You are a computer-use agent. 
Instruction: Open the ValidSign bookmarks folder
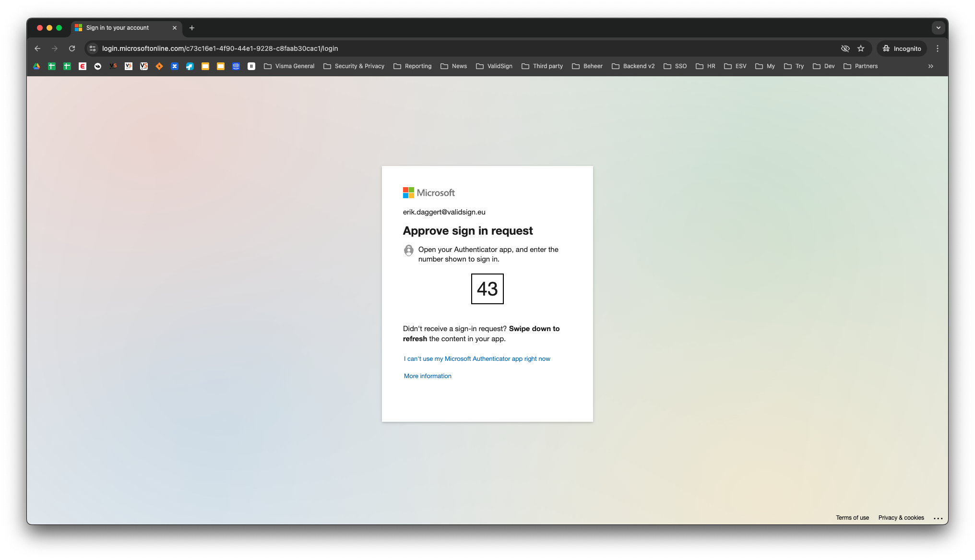tap(494, 66)
